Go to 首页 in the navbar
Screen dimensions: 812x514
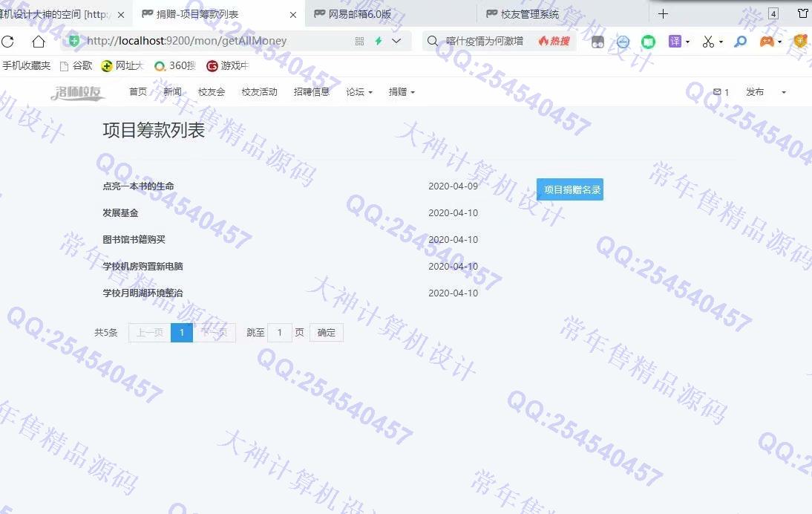click(138, 91)
